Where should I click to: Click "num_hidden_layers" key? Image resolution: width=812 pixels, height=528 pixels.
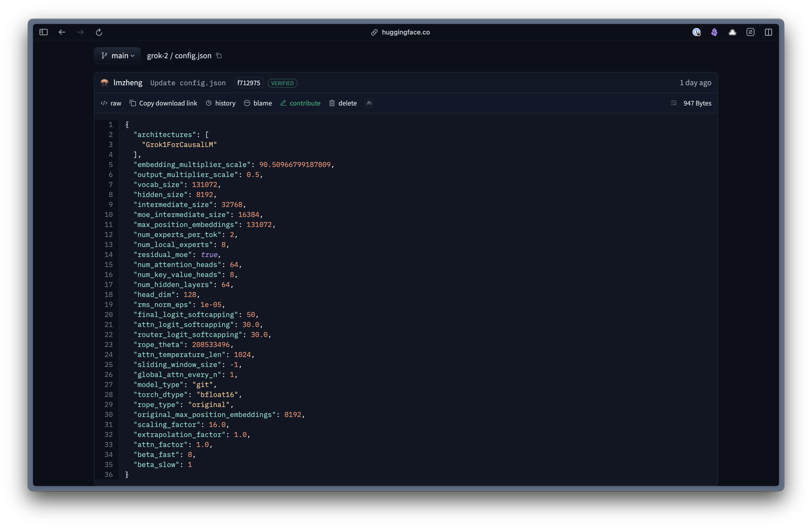click(x=173, y=284)
